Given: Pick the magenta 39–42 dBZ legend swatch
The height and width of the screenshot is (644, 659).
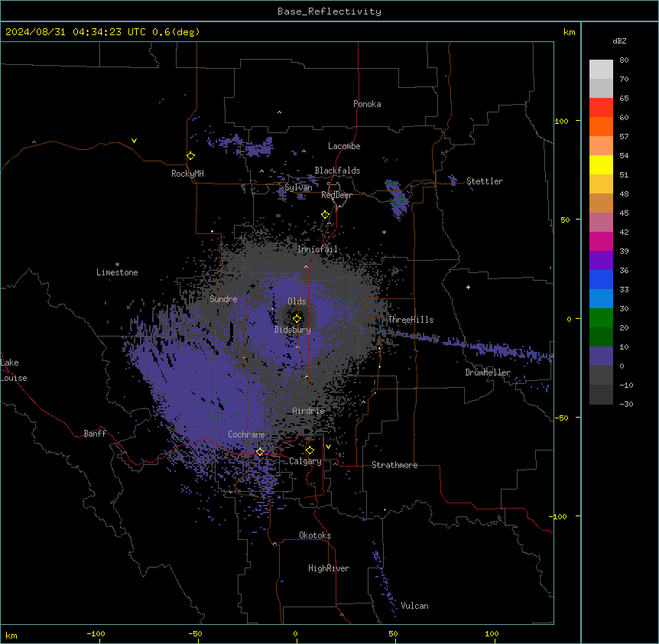Looking at the screenshot, I should (601, 241).
